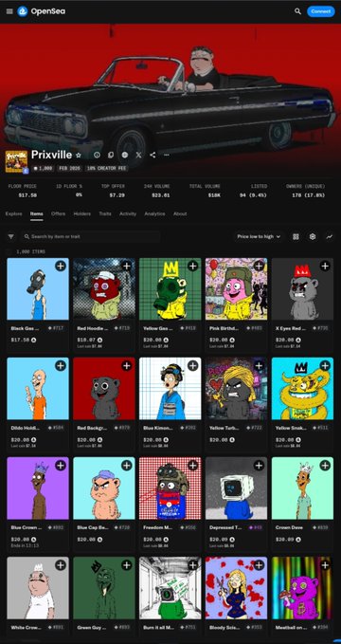
Task: Switch to the About tab
Action: click(180, 213)
